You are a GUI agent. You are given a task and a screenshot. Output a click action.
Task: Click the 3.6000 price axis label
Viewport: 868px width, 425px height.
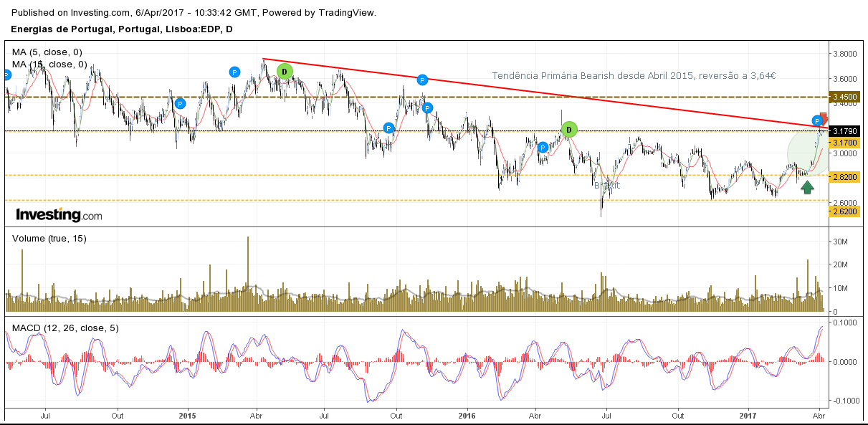tap(845, 79)
